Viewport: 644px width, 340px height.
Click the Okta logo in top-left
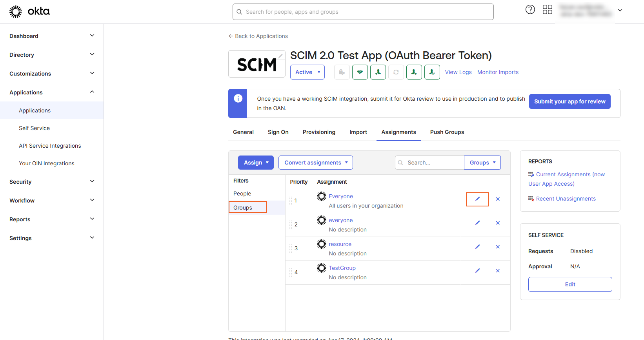[x=30, y=11]
